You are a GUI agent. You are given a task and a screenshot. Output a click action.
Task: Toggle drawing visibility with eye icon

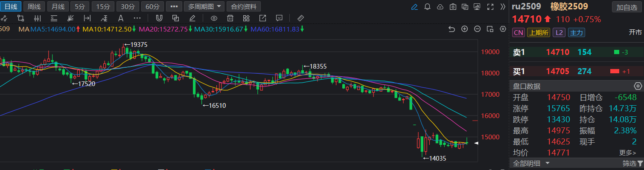pyautogui.click(x=214, y=18)
